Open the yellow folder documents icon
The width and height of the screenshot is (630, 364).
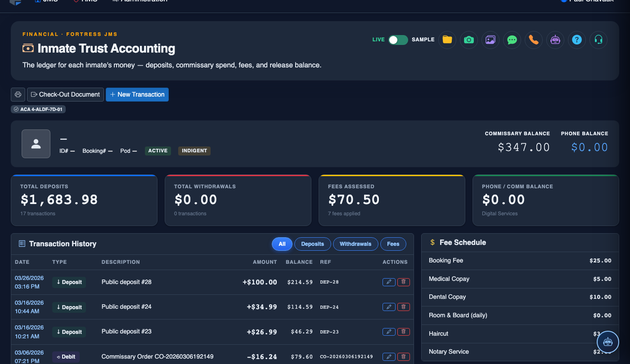[447, 40]
